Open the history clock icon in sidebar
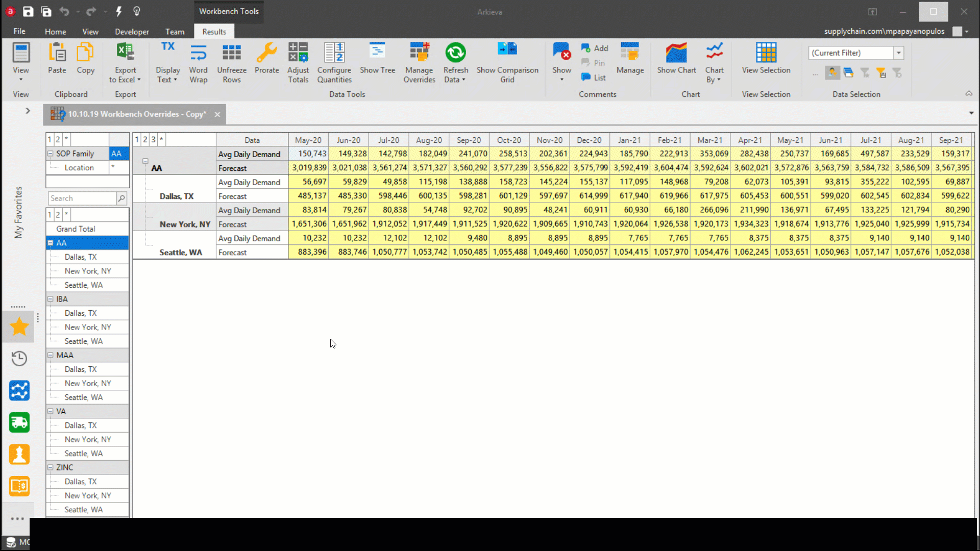This screenshot has height=551, width=980. [19, 359]
